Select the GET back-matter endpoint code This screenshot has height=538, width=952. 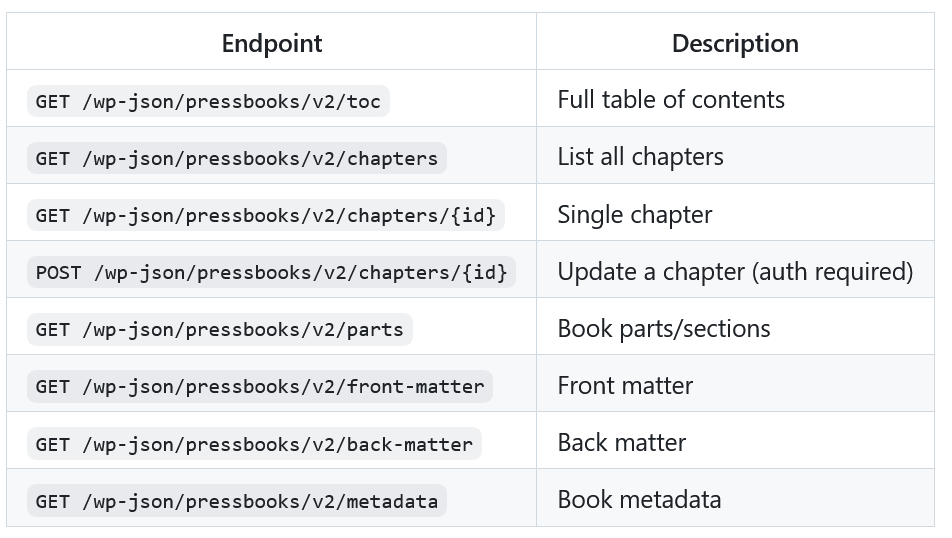254,443
